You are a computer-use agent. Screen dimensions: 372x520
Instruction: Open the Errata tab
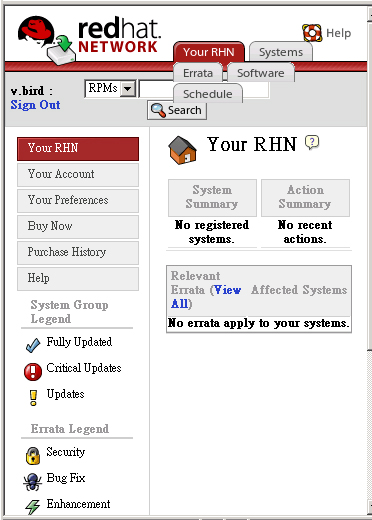click(198, 73)
